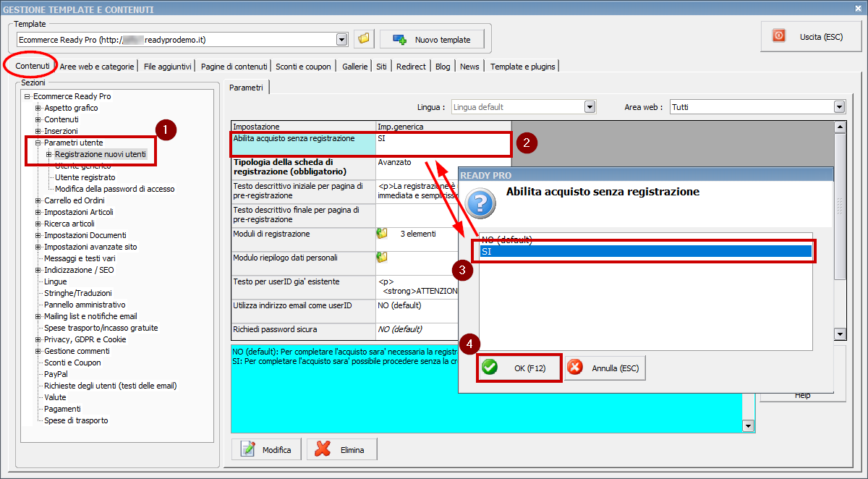This screenshot has width=868, height=479.
Task: Click the settings grid scroll-up arrow
Action: (840, 127)
